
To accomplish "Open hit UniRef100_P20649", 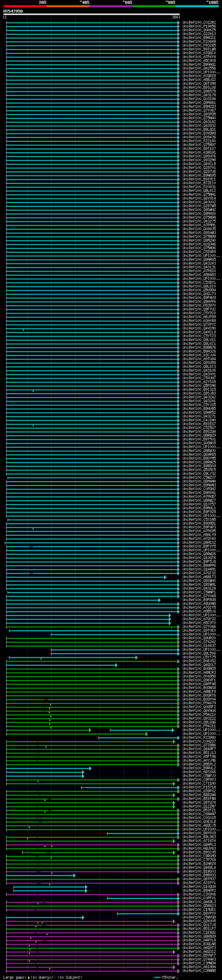I will tap(199, 41).
